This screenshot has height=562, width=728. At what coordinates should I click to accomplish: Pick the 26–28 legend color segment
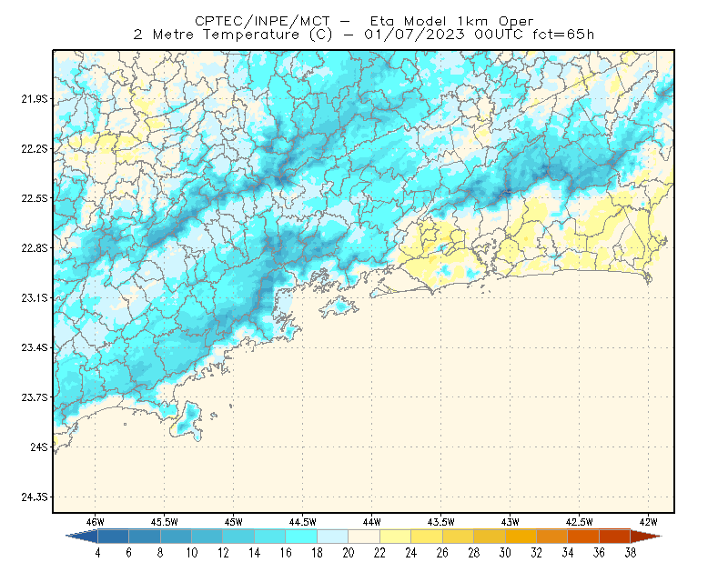click(x=458, y=537)
